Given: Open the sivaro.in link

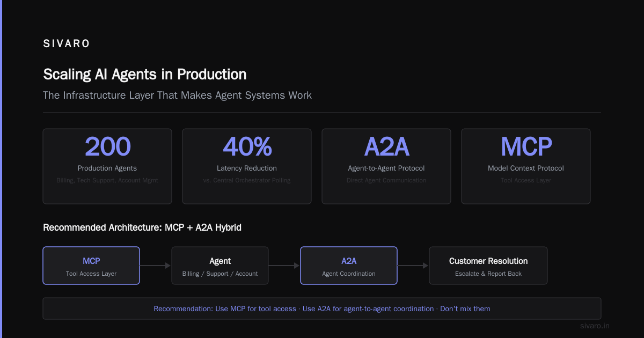Looking at the screenshot, I should (595, 326).
